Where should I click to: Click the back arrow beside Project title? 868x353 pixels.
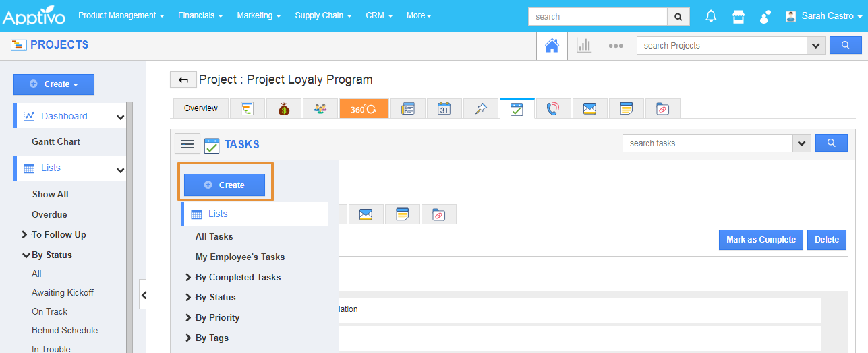click(183, 80)
